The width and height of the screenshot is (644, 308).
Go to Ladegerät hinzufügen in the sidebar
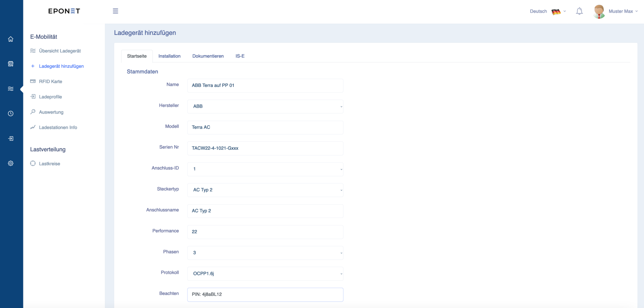pyautogui.click(x=61, y=66)
